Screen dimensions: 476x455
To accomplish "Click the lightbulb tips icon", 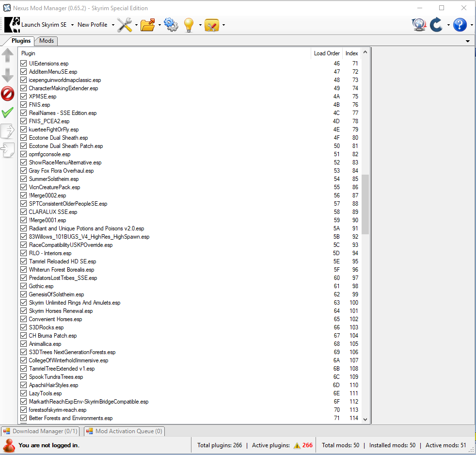I will click(189, 25).
